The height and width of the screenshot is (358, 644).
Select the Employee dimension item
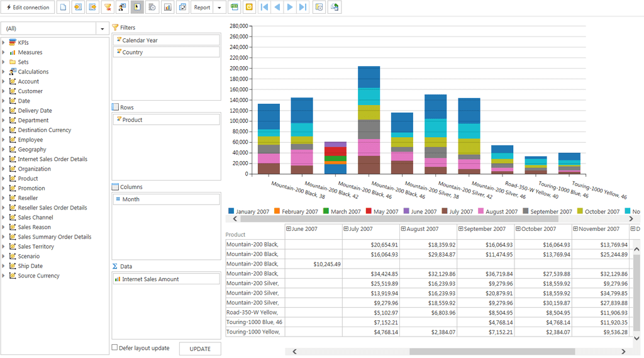click(x=30, y=140)
